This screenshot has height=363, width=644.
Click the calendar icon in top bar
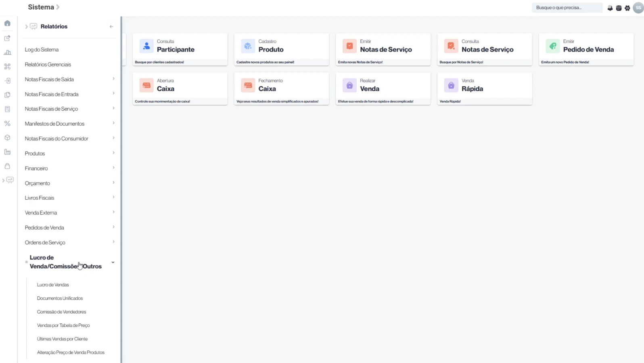[x=619, y=8]
